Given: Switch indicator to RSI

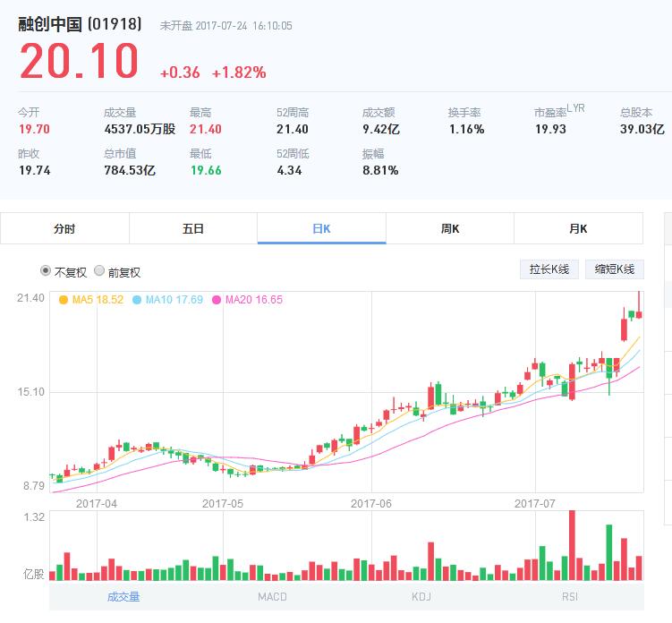Looking at the screenshot, I should 570,596.
